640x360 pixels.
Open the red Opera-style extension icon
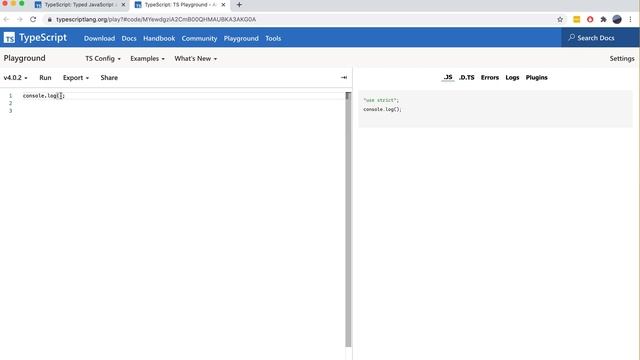pyautogui.click(x=590, y=19)
